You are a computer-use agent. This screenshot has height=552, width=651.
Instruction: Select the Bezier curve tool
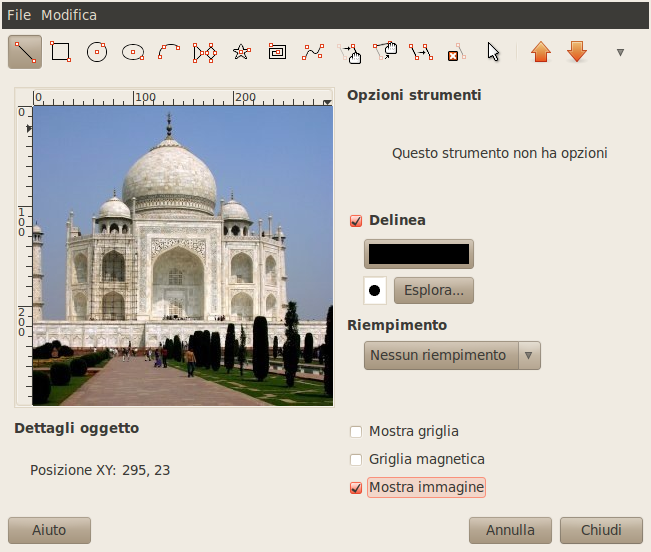tap(313, 52)
